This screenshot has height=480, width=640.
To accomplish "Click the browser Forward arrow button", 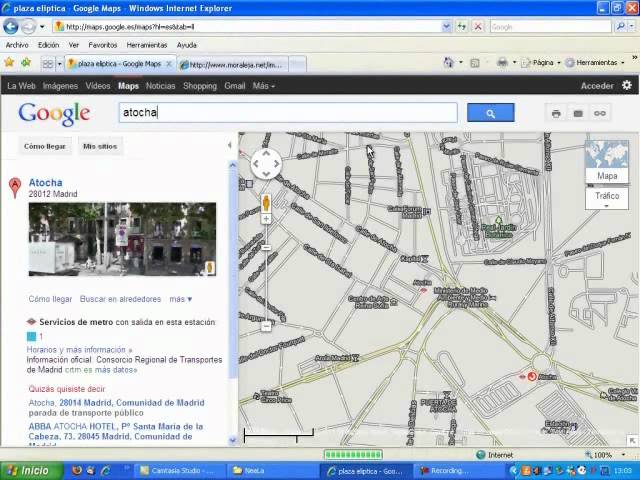I will coord(28,27).
